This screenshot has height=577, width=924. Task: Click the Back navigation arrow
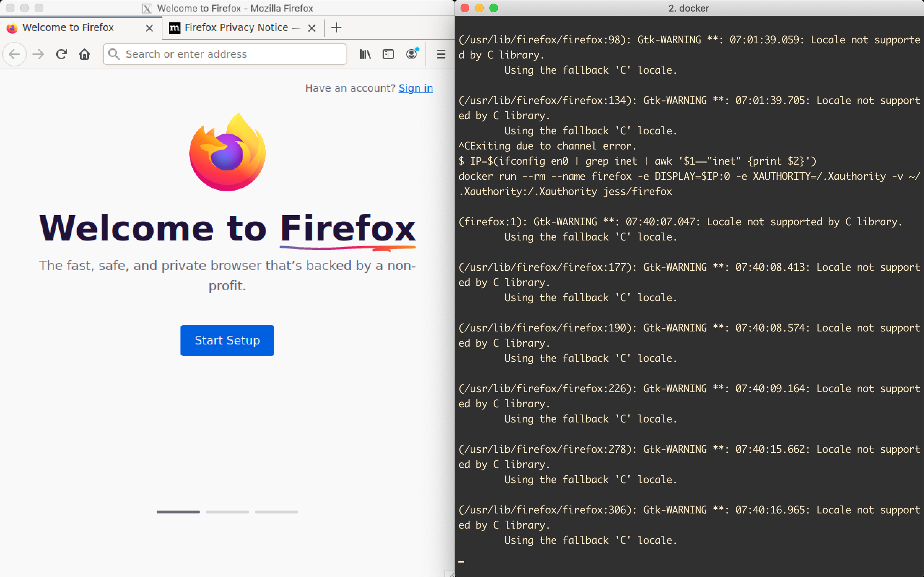[x=14, y=54]
